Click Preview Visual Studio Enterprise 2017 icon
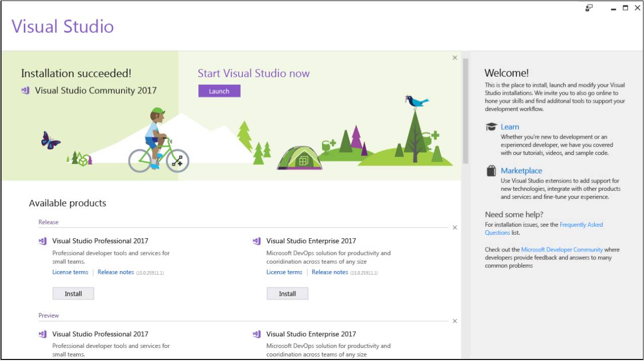This screenshot has width=644, height=361. click(x=257, y=334)
